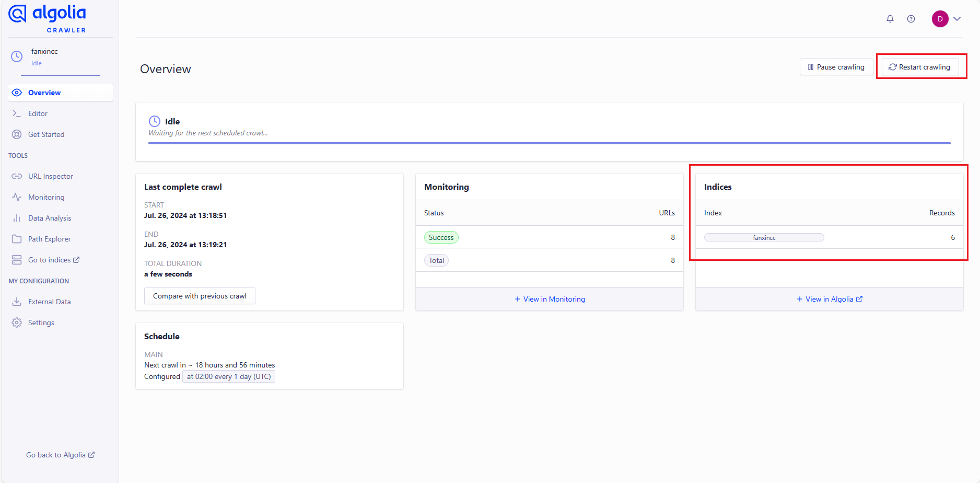980x483 pixels.
Task: Click the Total URLs count 8
Action: [673, 260]
